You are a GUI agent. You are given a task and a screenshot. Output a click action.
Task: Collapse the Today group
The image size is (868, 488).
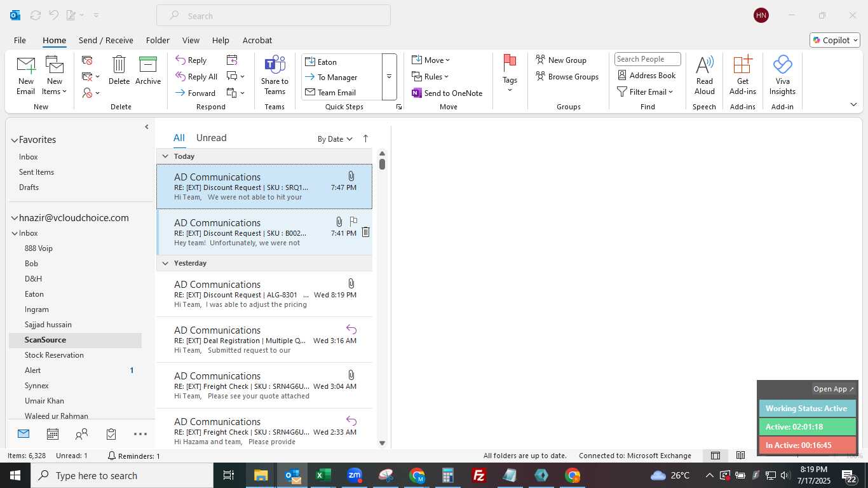165,156
